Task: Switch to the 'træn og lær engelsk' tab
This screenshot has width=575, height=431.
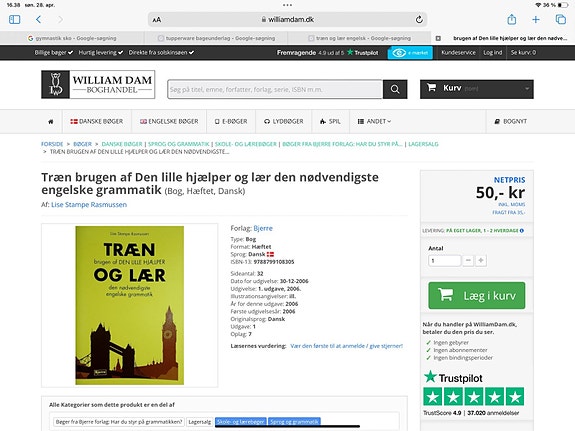Action: (x=359, y=38)
